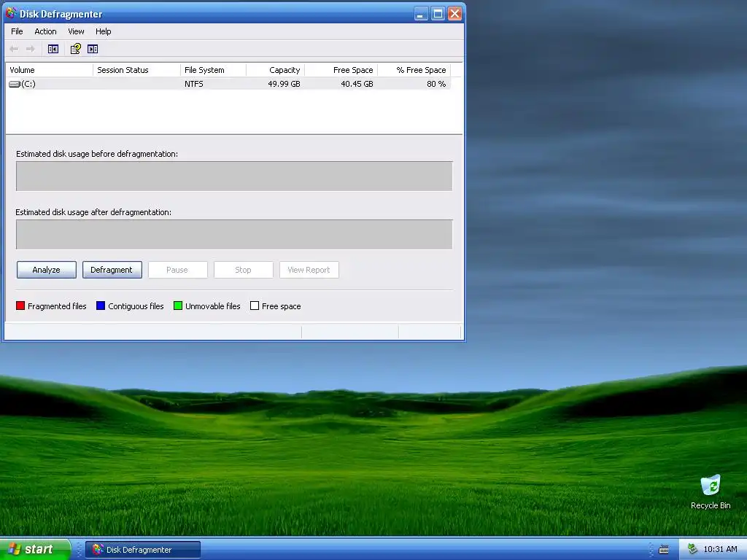747x560 pixels.
Task: Click the Free Space column header
Action: [x=341, y=70]
